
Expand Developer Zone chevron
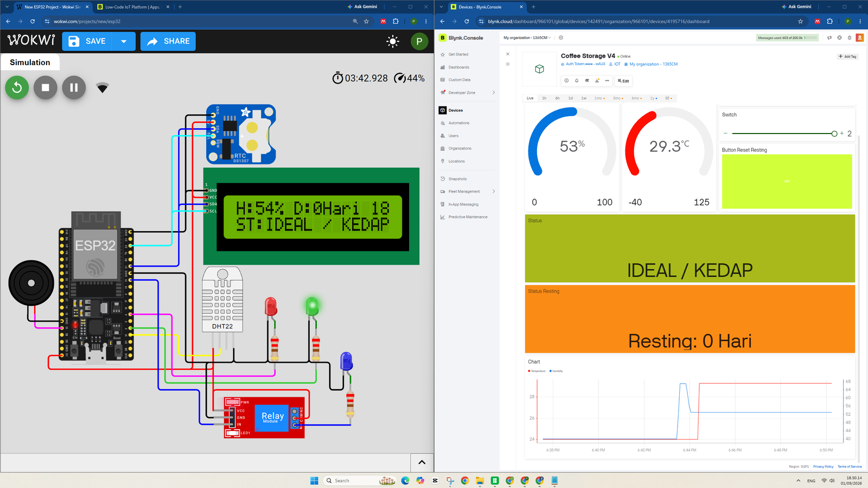[x=494, y=93]
